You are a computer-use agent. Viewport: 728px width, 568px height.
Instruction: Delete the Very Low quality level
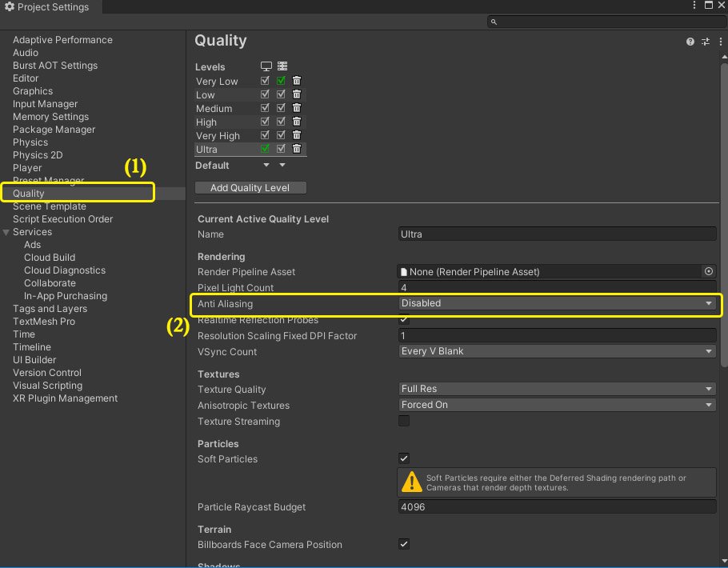pos(297,81)
